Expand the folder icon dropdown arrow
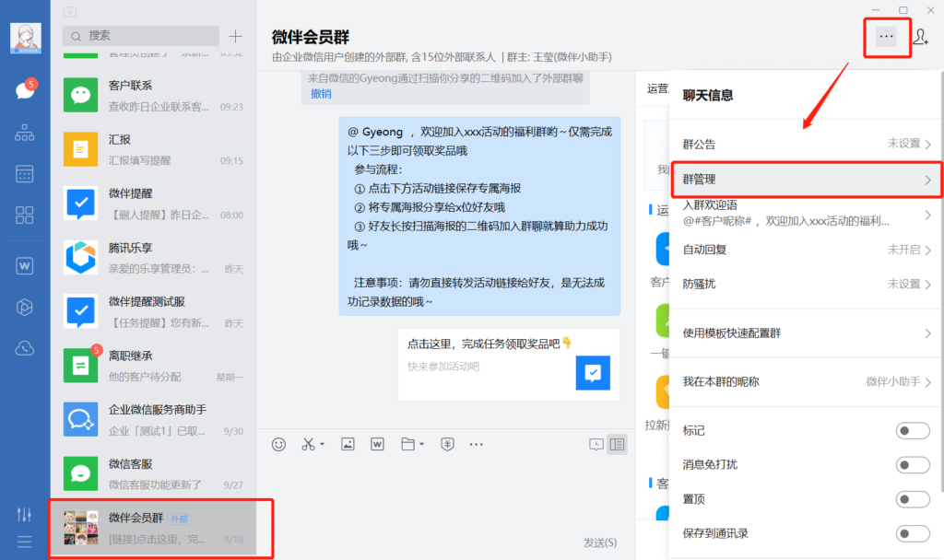This screenshot has width=944, height=560. (421, 445)
